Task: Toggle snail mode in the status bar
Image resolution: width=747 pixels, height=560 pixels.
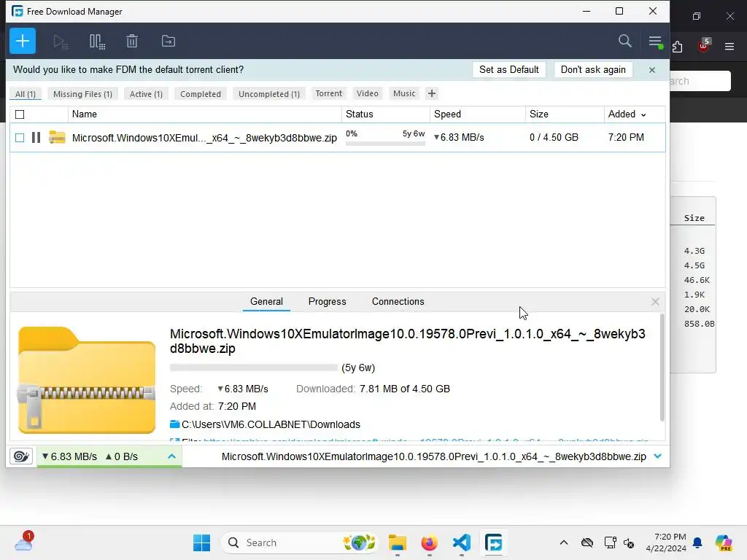Action: coord(21,456)
